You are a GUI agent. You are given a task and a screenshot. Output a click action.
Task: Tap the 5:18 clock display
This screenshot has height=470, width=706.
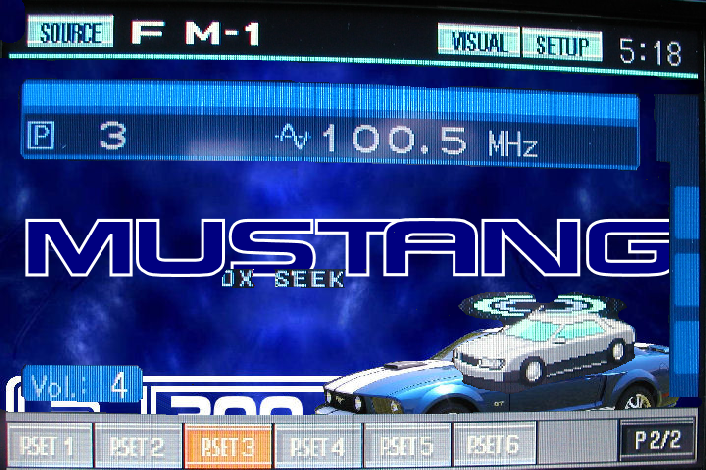649,51
